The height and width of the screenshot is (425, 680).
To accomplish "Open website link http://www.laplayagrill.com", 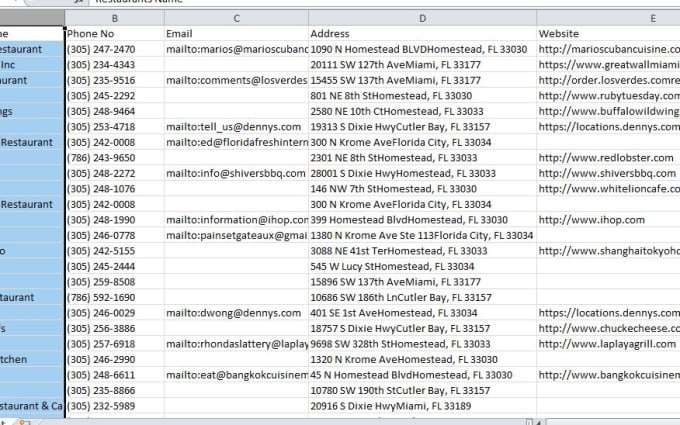I will click(608, 344).
